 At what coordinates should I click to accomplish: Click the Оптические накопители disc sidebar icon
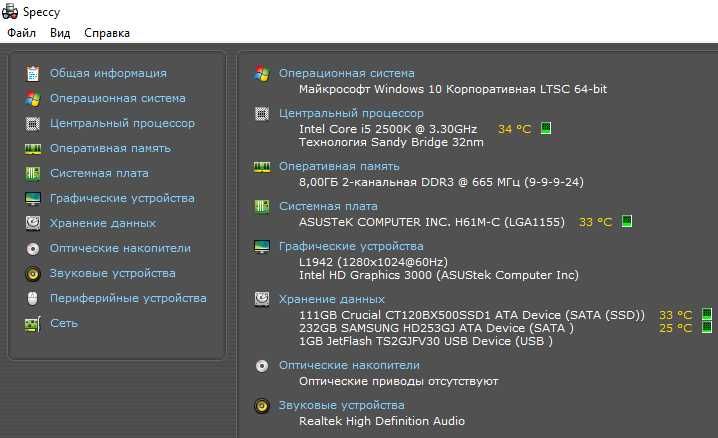(33, 248)
